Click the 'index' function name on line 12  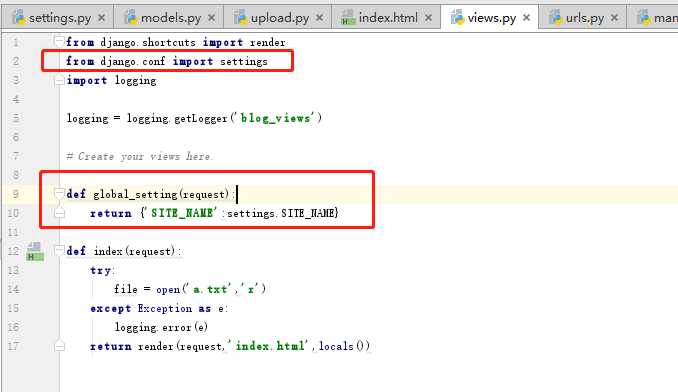click(x=108, y=251)
